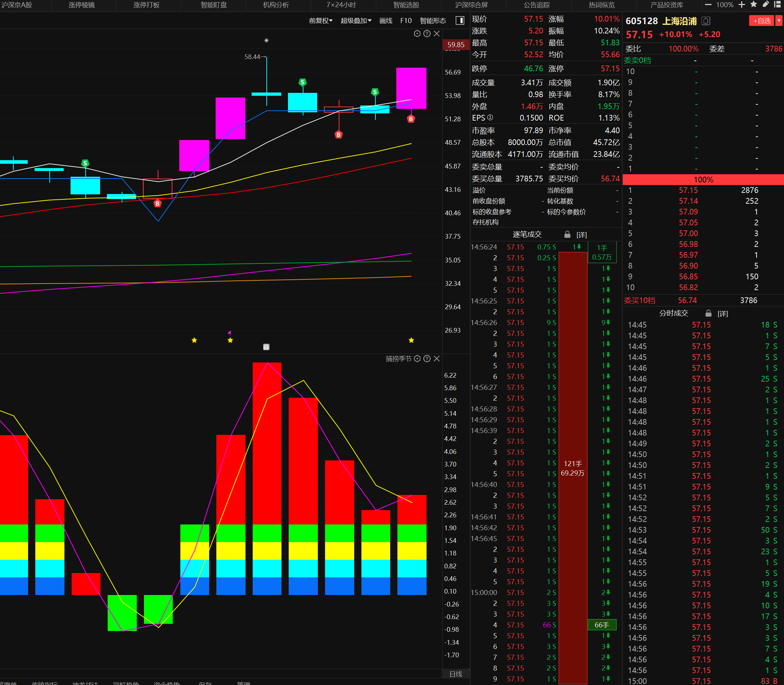Switch to the 机构分析 tab
The height and width of the screenshot is (685, 784).
(x=276, y=5)
